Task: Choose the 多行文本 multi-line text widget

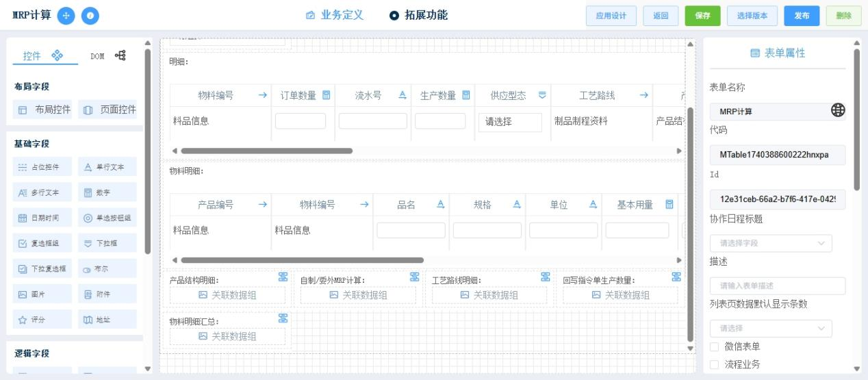Action: click(44, 192)
